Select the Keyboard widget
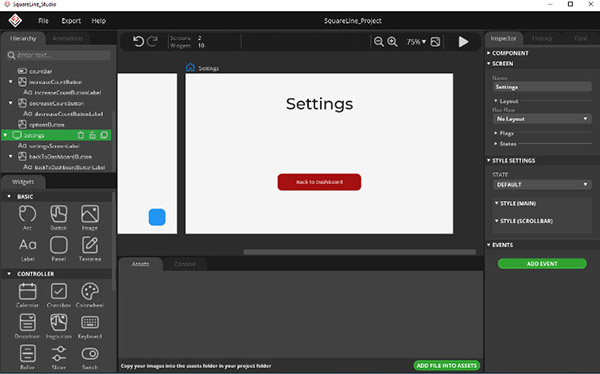This screenshot has width=600, height=374. pos(90,326)
